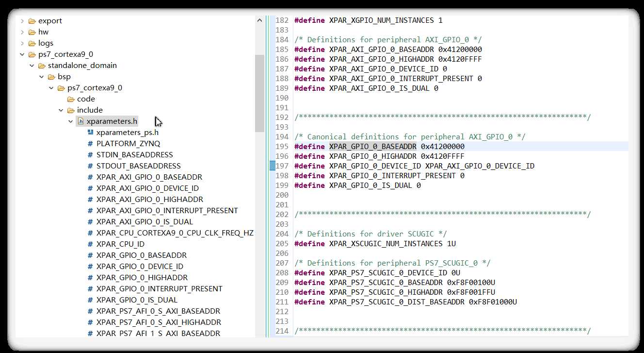Click XPAR_AXI_GPIO_0_DEVICE_ID value on line 197
This screenshot has width=644, height=353.
point(480,166)
